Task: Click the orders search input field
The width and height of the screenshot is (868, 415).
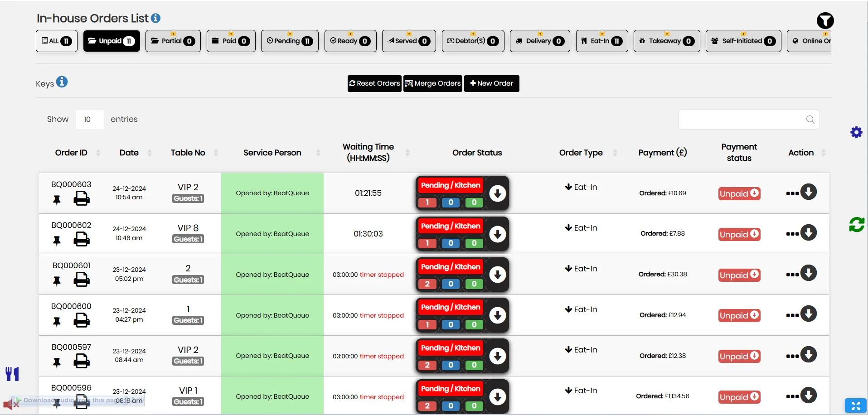Action: click(743, 120)
